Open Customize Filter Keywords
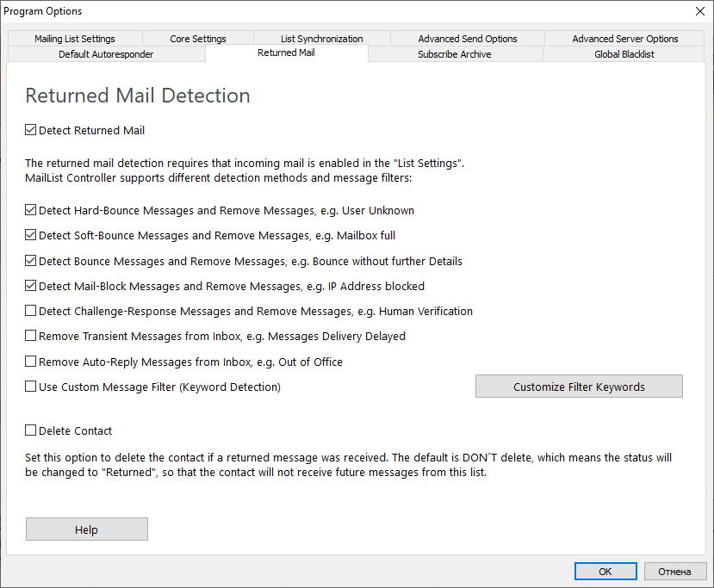This screenshot has height=588, width=714. (x=579, y=387)
